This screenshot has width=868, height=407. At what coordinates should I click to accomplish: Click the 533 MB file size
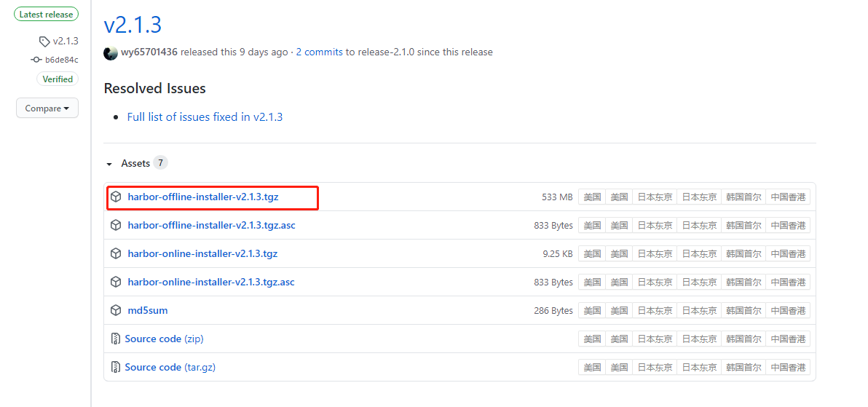pyautogui.click(x=557, y=197)
